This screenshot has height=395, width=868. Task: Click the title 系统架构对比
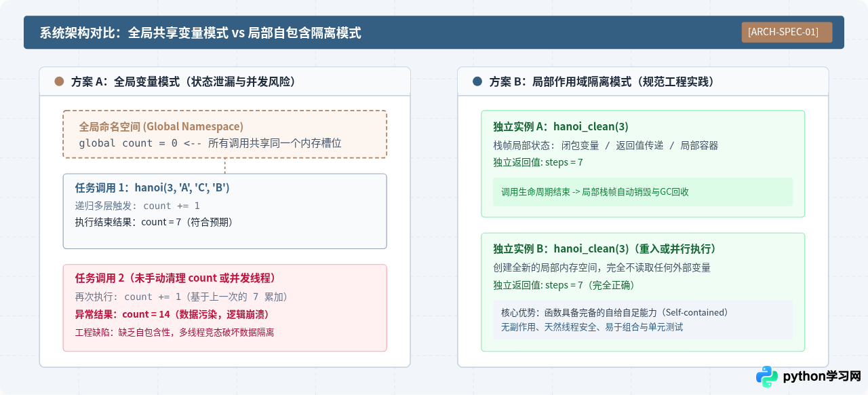(199, 33)
